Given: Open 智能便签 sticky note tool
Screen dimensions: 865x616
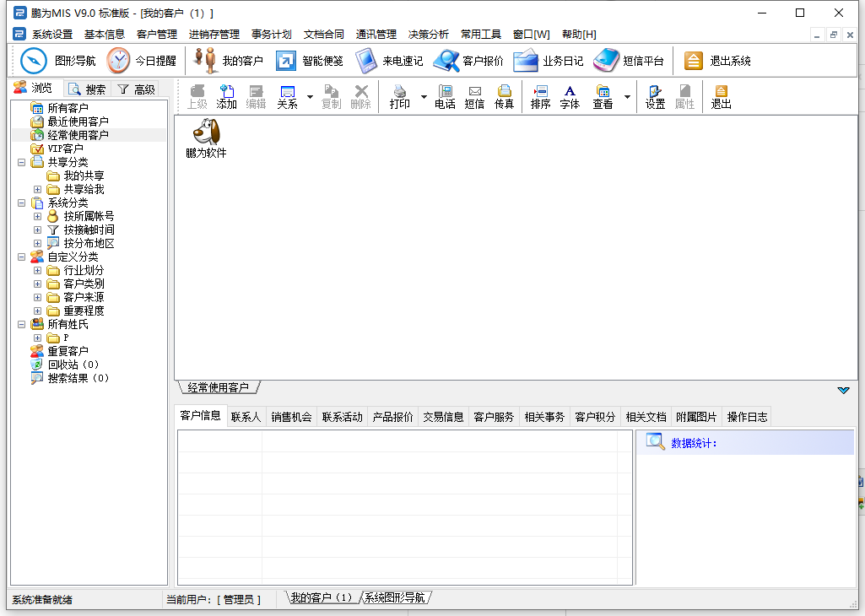Looking at the screenshot, I should (x=287, y=61).
